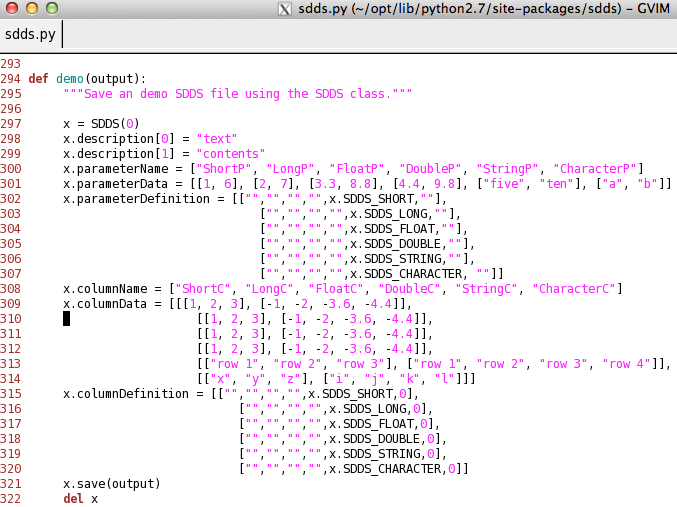677x507 pixels.
Task: Switch to the sdds.py tab
Action: pos(31,34)
